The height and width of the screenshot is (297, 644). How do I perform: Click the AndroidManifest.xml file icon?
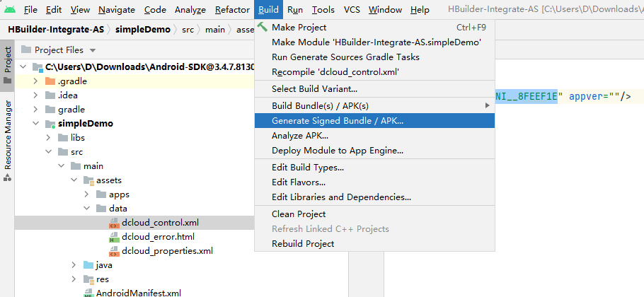coord(88,293)
